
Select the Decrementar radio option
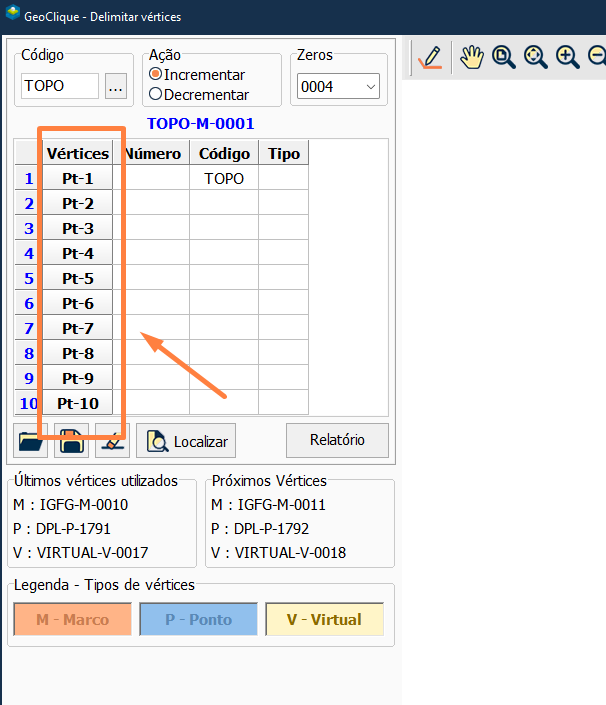(155, 94)
